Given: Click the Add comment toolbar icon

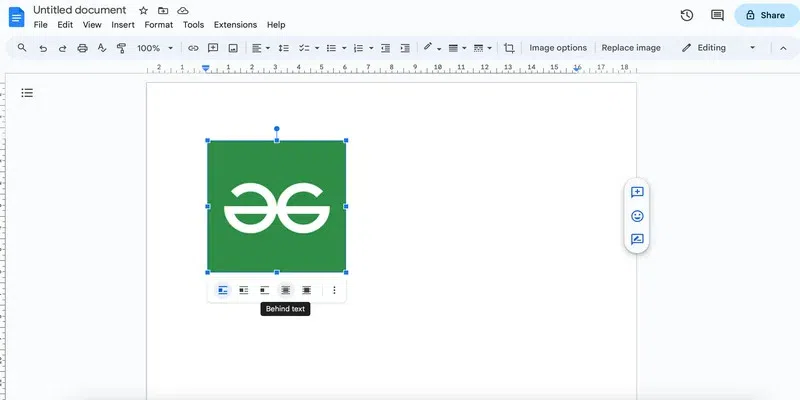Looking at the screenshot, I should 213,48.
